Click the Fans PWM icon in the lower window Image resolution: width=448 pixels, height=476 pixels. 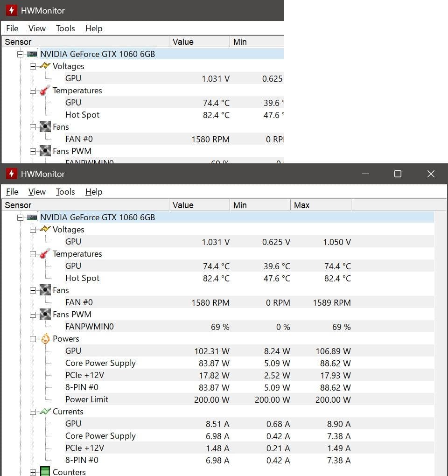click(45, 314)
